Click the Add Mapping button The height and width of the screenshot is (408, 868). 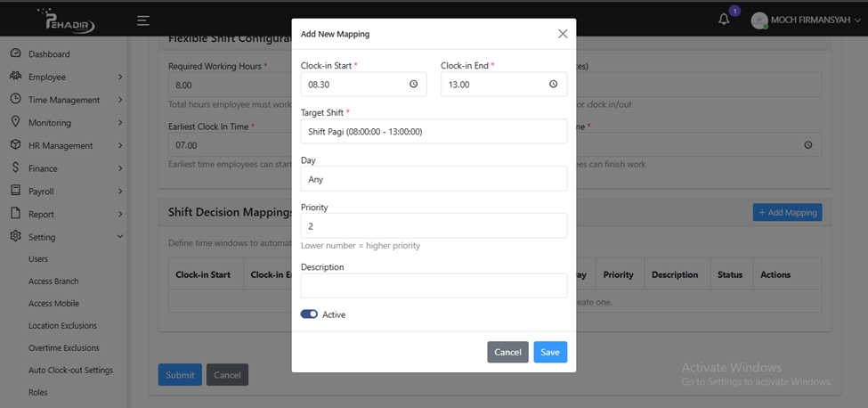tap(787, 213)
